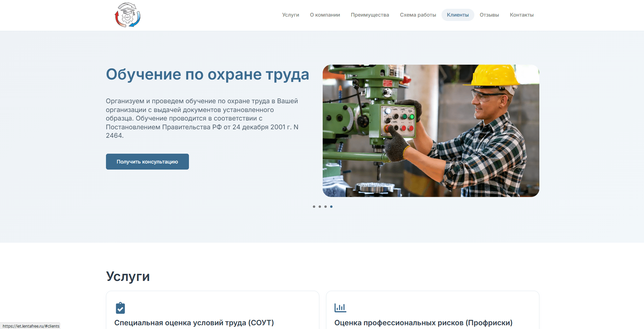Screen dimensions: 644x329
Task: Click the bar chart icon for Профриски
Action: click(x=340, y=308)
